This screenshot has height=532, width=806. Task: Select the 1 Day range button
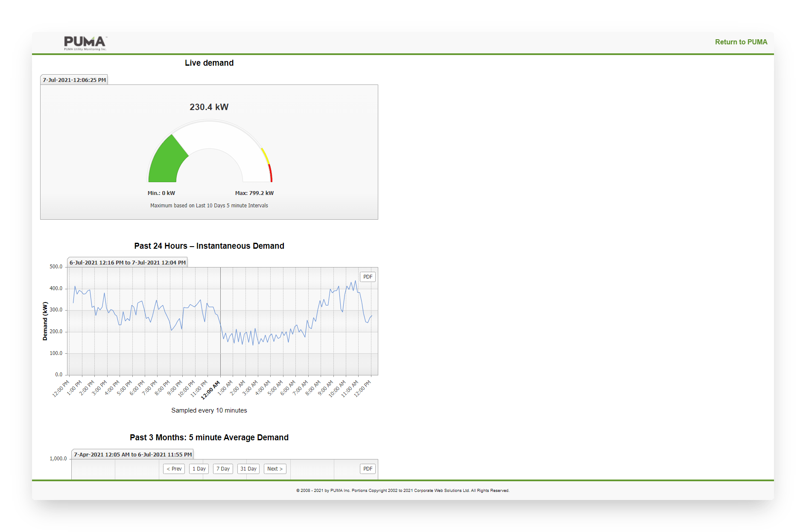click(199, 469)
